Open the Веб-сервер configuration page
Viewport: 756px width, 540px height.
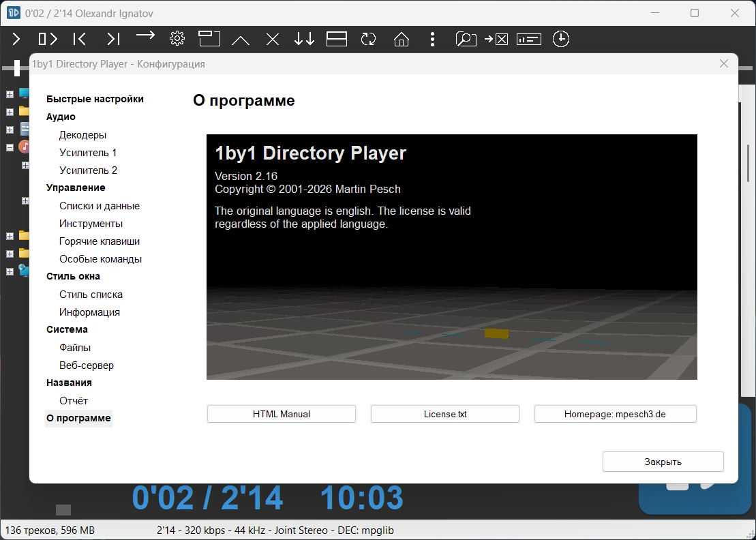[x=87, y=365]
